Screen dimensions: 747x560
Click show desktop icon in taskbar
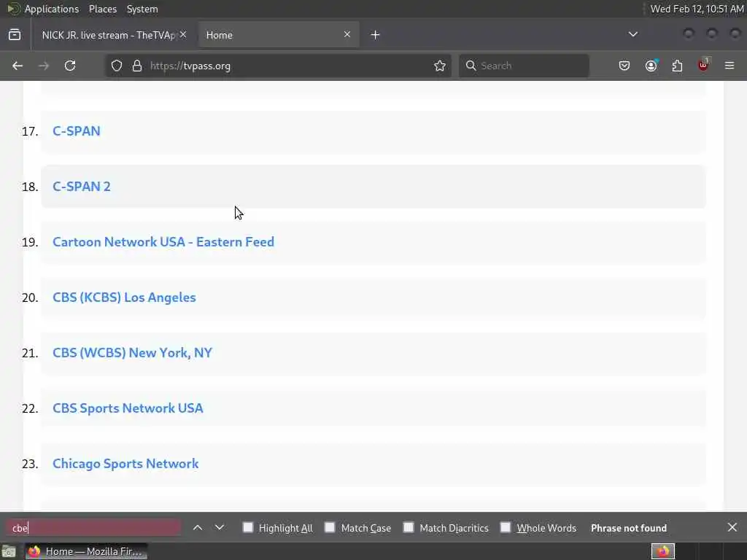point(9,552)
